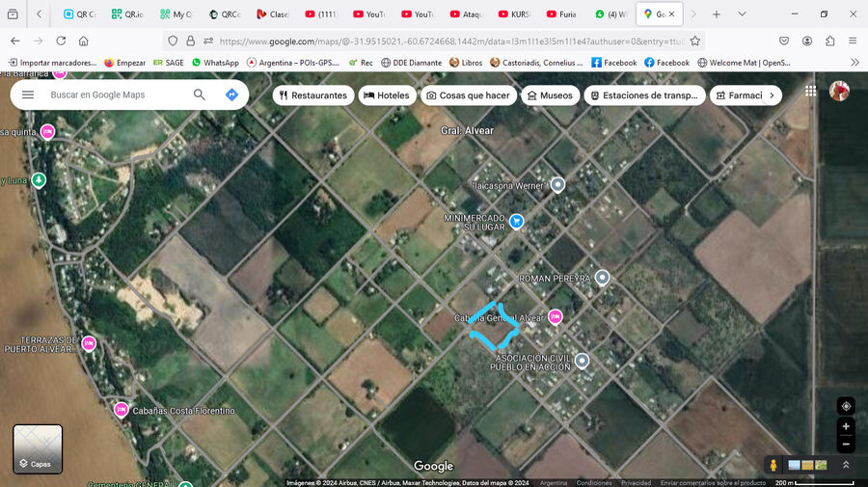Open the Google account profile picture

(839, 92)
